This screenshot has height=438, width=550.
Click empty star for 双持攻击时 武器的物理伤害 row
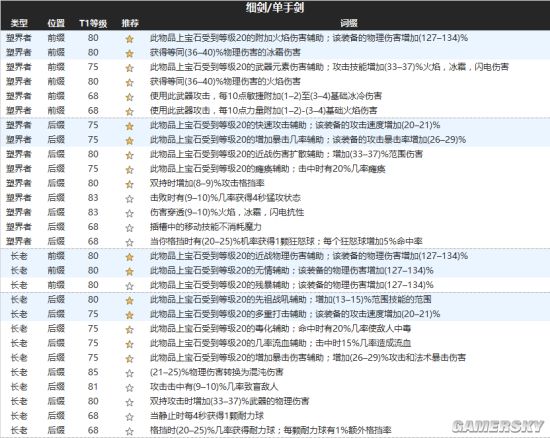(129, 403)
